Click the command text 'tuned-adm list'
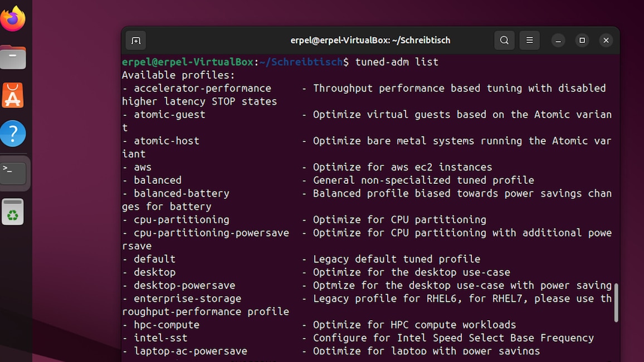This screenshot has width=644, height=362. [396, 62]
